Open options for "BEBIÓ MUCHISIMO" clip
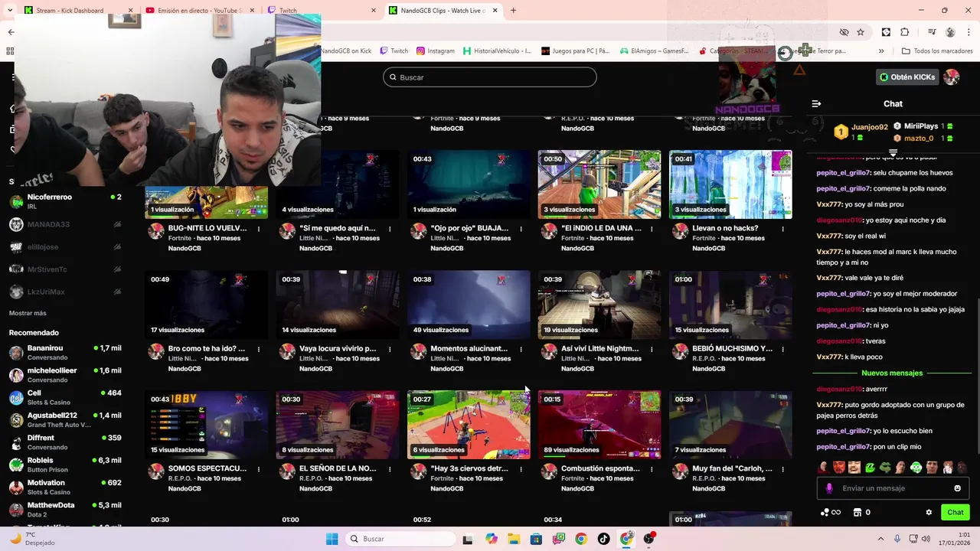 [x=782, y=349]
